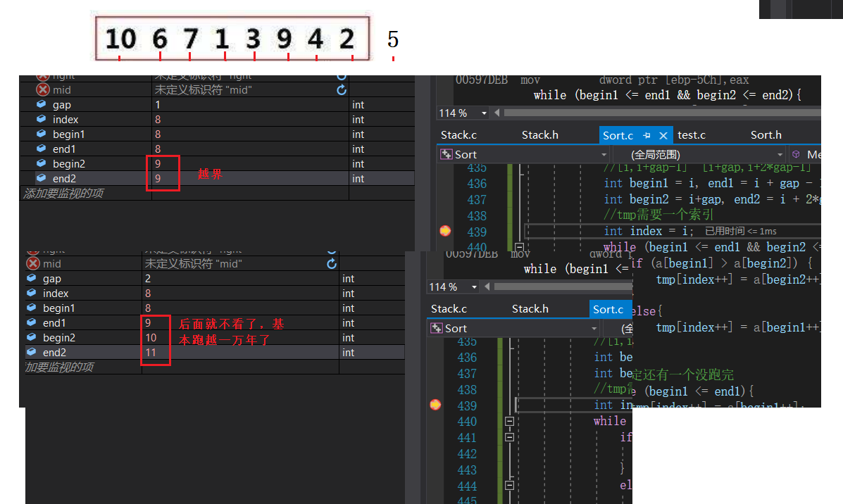Toggle breakpoint on lower line 439
Screen dimensions: 843x504
435,405
